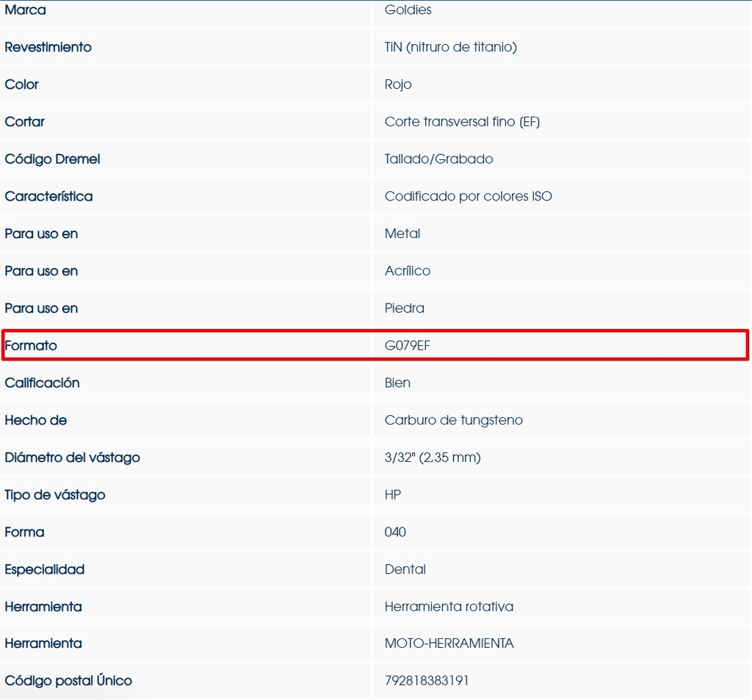Select Codificado por colores ISO text
The image size is (752, 700).
click(x=468, y=196)
